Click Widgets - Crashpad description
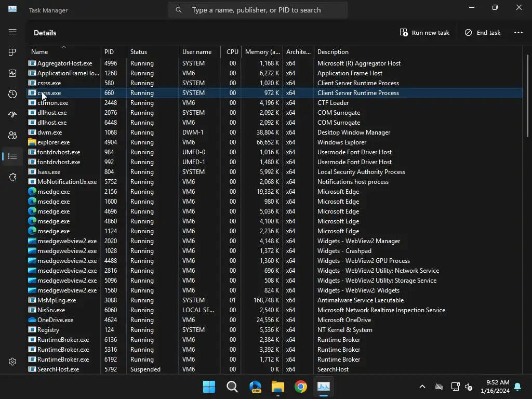 click(x=344, y=251)
